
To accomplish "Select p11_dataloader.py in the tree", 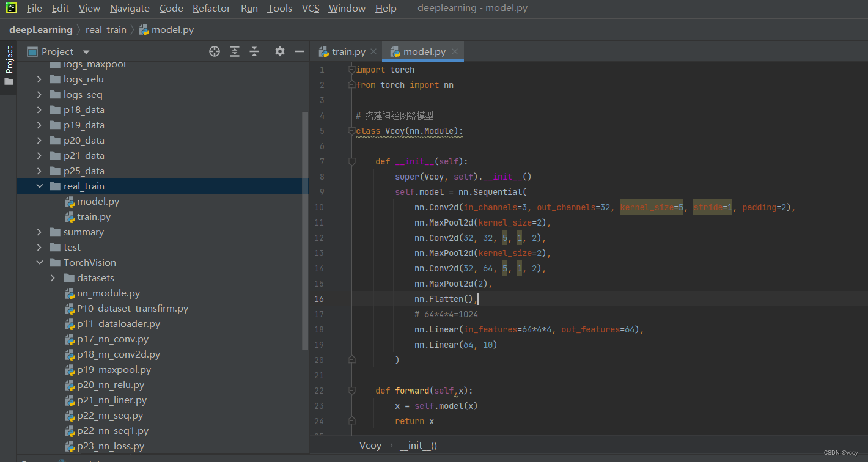I will coord(119,324).
